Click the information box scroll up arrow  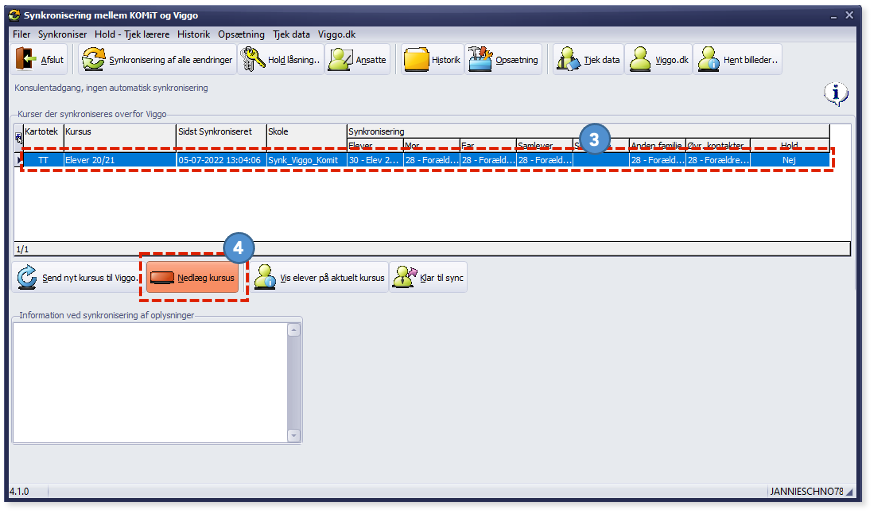tap(294, 330)
